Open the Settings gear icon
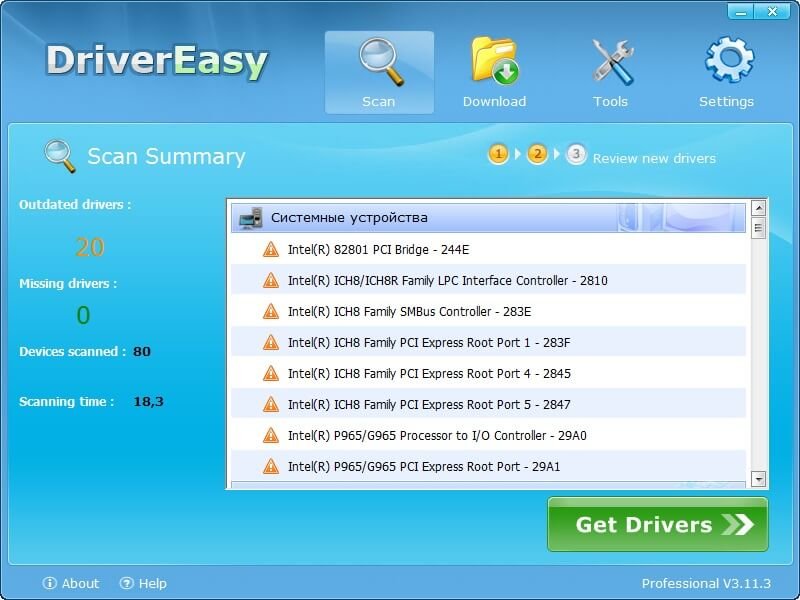Screen dimensions: 800x600 (x=729, y=59)
